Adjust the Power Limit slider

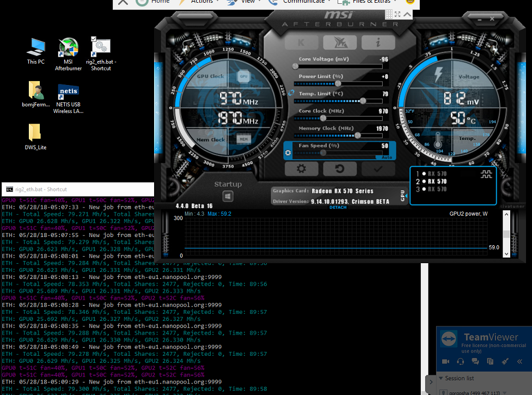pos(338,84)
